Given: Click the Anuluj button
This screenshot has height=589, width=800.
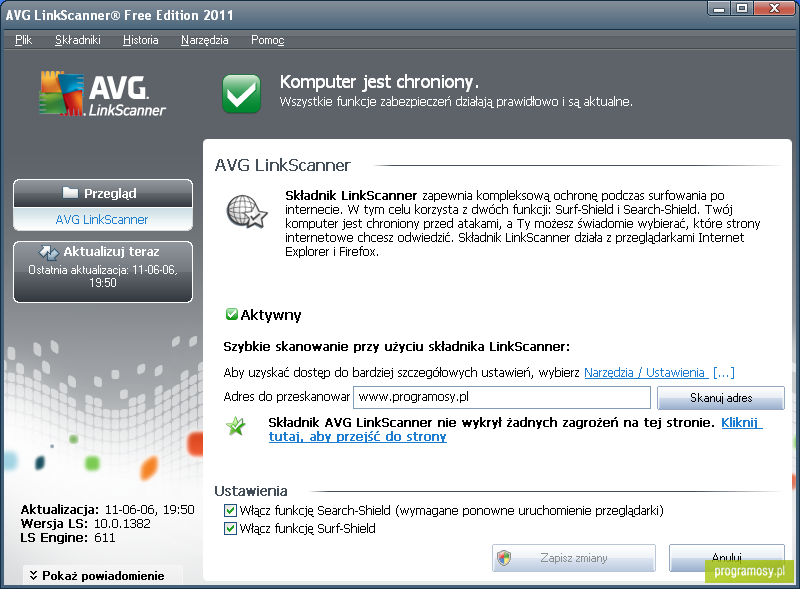Looking at the screenshot, I should 727,557.
